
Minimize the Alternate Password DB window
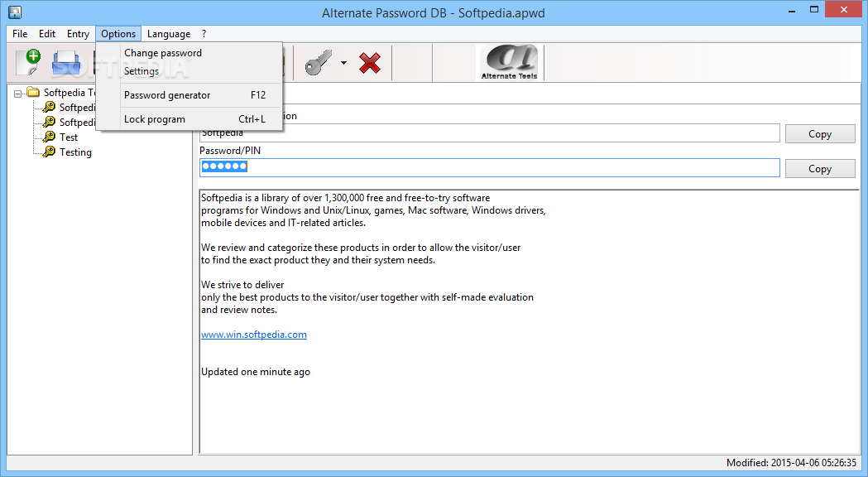click(x=792, y=10)
